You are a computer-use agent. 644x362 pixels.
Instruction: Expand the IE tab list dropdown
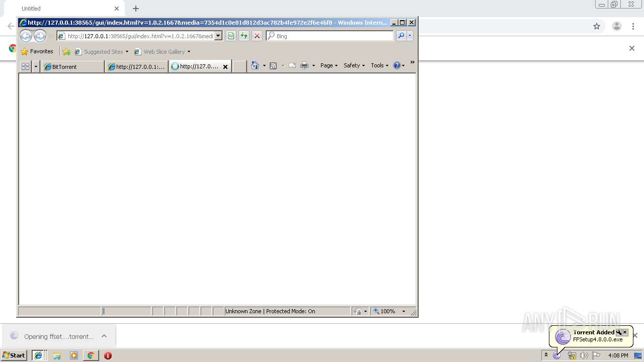(36, 66)
